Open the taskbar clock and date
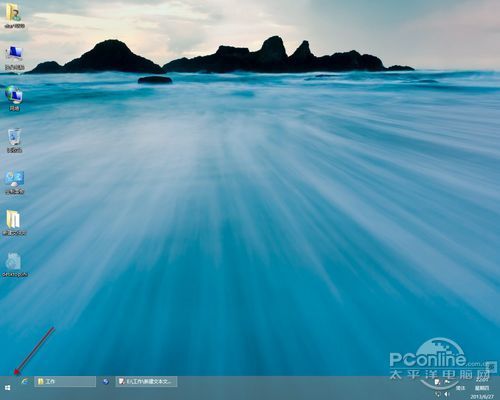 [x=482, y=388]
